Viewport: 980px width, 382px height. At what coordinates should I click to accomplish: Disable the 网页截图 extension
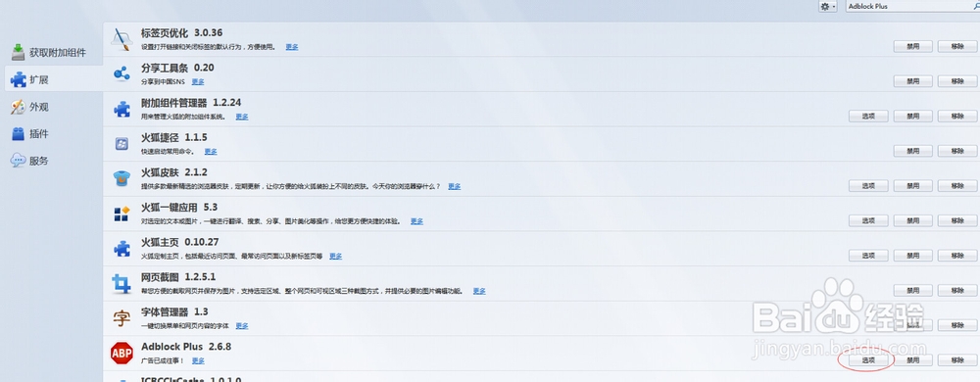pyautogui.click(x=913, y=291)
